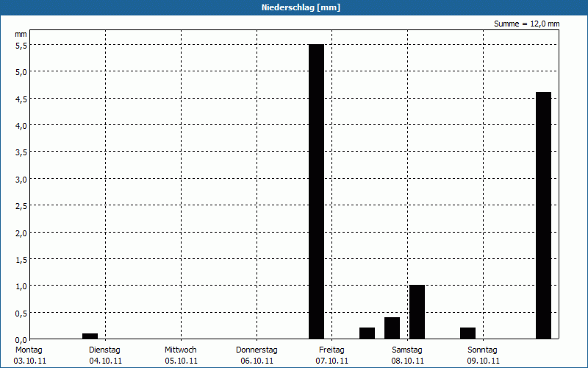
Task: Click the 0,2 mm bar just after the Freitag gridline
Action: point(367,333)
